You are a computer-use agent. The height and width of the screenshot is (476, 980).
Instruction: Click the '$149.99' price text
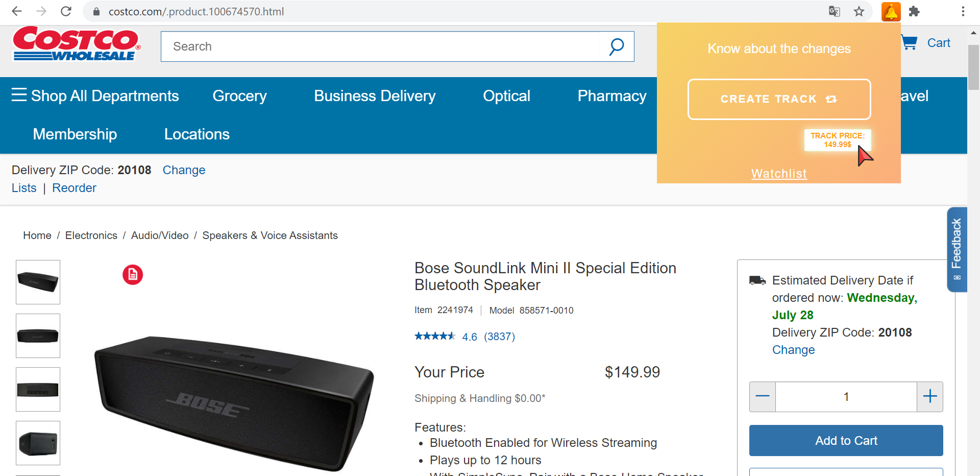point(632,372)
